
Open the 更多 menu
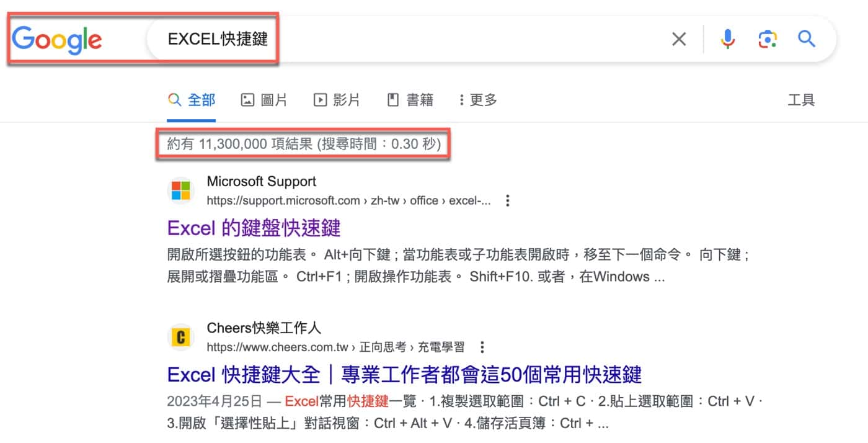(x=478, y=100)
